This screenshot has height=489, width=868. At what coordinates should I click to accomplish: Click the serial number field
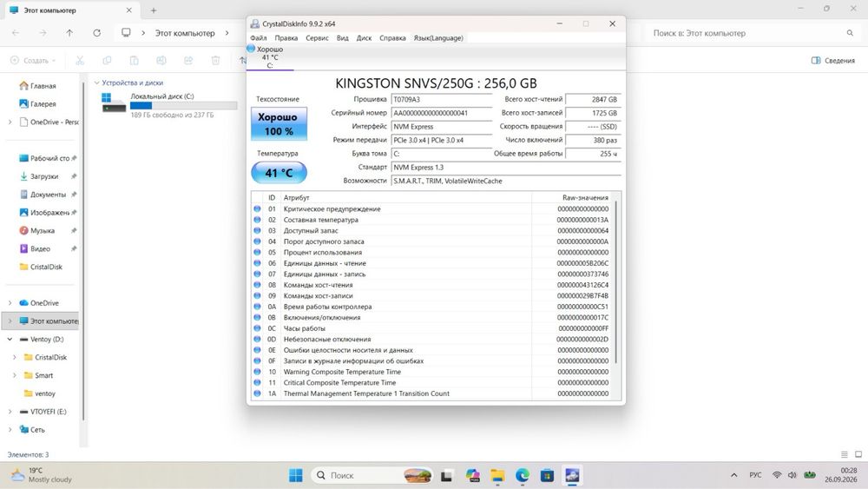point(441,113)
